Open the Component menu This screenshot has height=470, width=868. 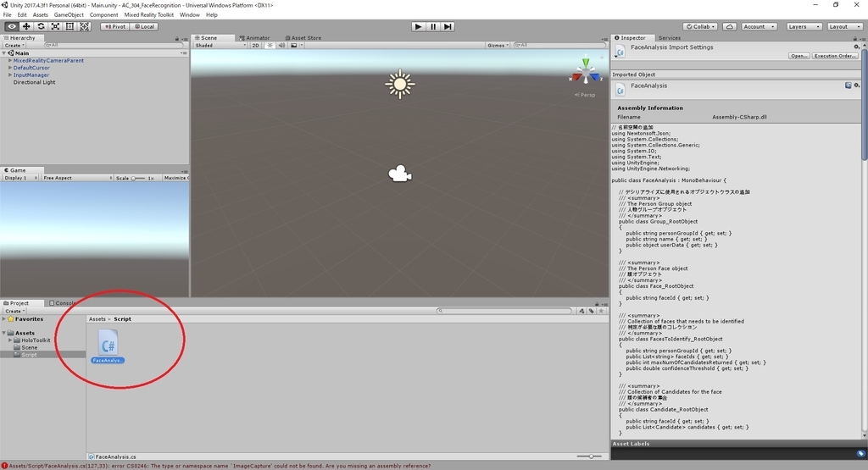pyautogui.click(x=103, y=15)
